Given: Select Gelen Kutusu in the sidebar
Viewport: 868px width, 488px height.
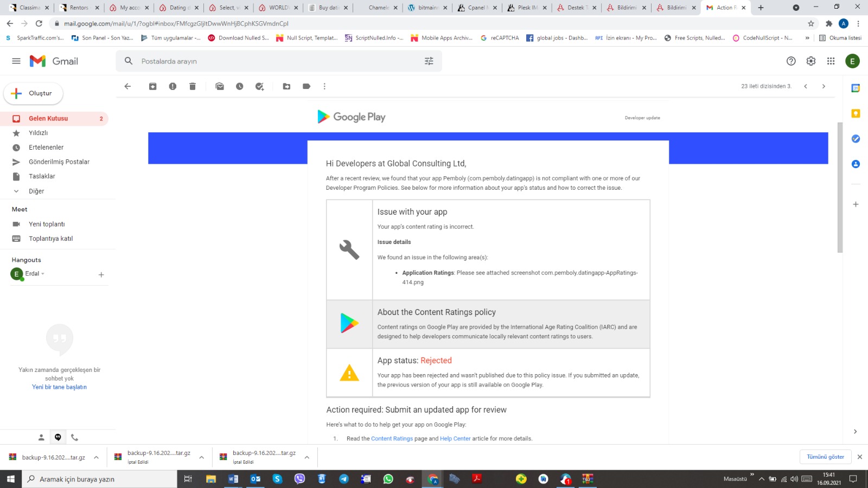Looking at the screenshot, I should click(54, 118).
